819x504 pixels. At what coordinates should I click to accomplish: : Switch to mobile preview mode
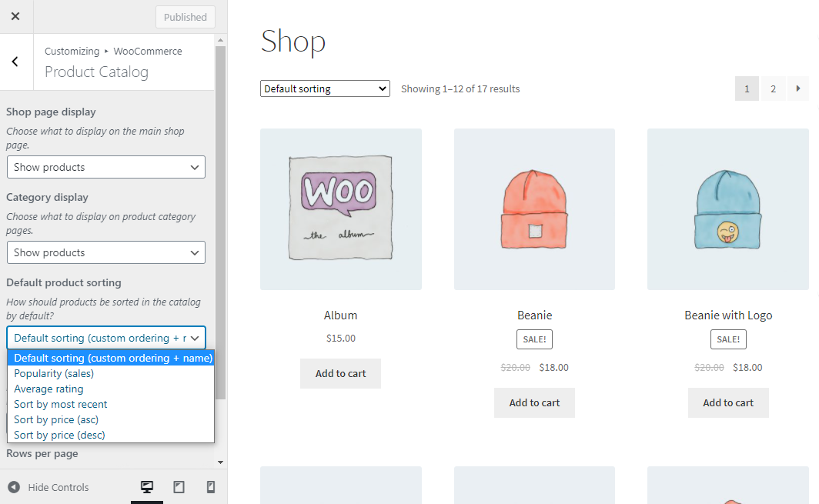(210, 487)
